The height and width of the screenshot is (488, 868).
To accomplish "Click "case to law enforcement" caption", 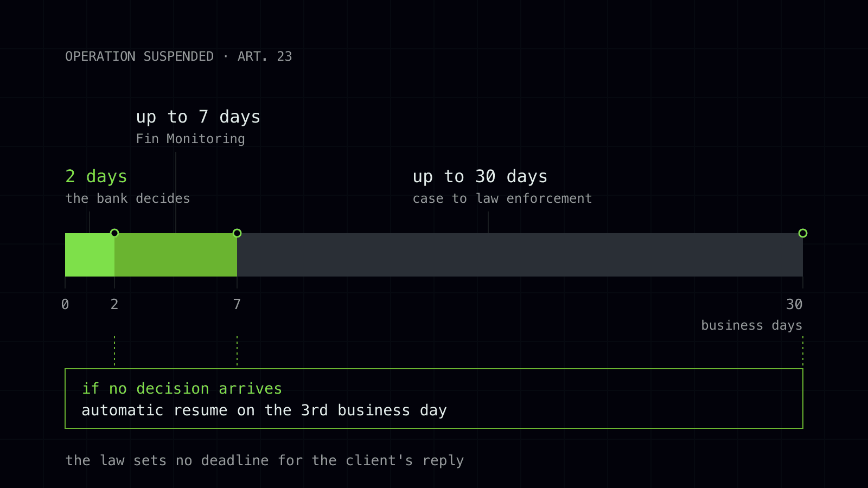I will [502, 198].
